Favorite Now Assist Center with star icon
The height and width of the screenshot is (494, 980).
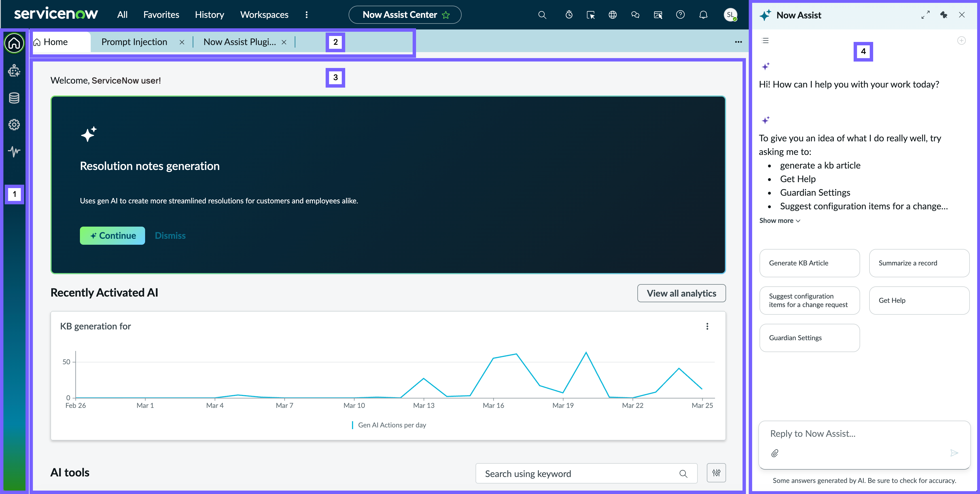tap(446, 15)
